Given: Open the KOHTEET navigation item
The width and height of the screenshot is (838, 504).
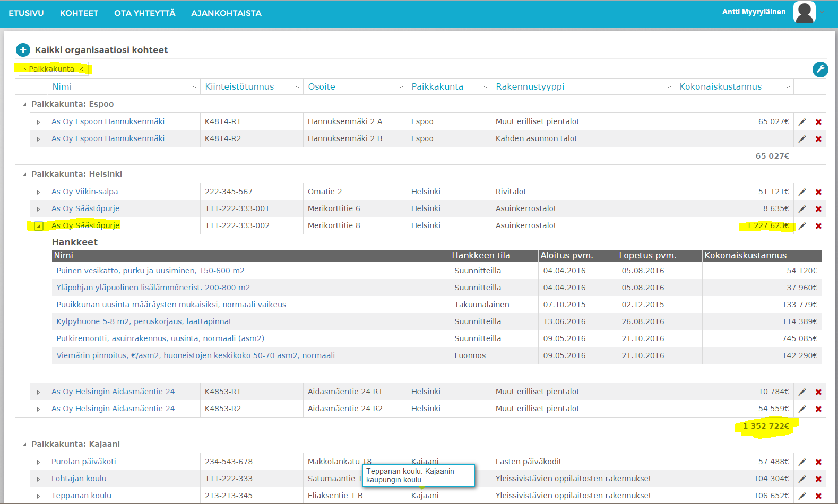Looking at the screenshot, I should tap(79, 13).
